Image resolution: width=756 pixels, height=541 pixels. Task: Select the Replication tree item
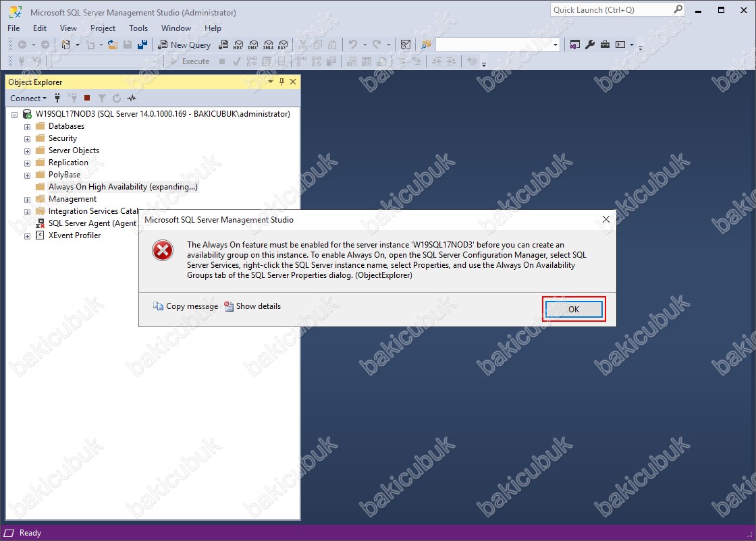click(68, 163)
